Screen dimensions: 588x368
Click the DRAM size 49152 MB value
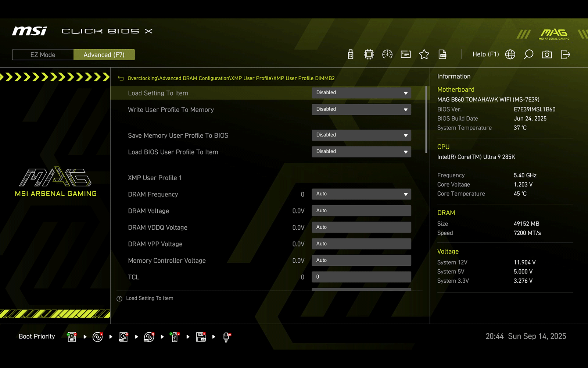[x=527, y=224]
